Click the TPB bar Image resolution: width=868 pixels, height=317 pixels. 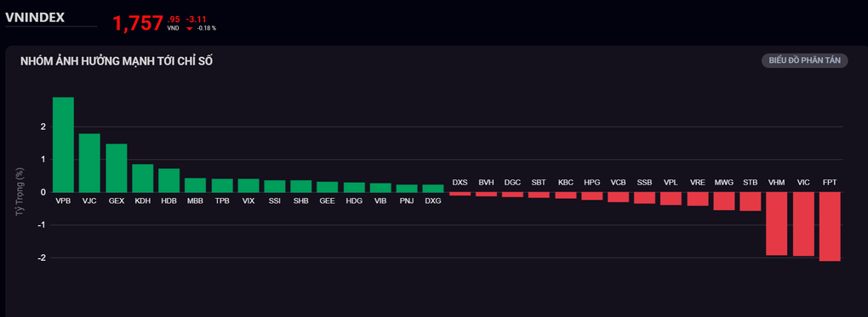click(222, 185)
